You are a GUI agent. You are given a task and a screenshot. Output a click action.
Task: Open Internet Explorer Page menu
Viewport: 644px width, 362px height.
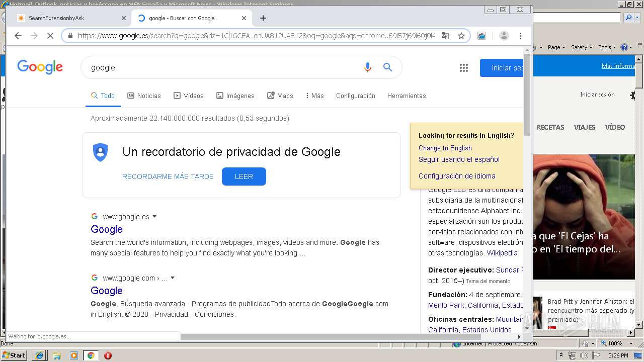click(556, 47)
